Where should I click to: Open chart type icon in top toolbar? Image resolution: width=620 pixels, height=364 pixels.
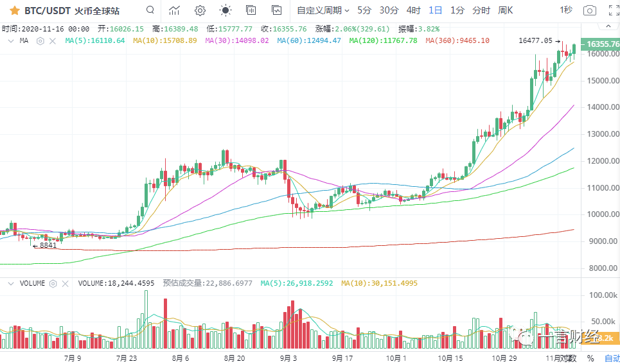pos(174,10)
